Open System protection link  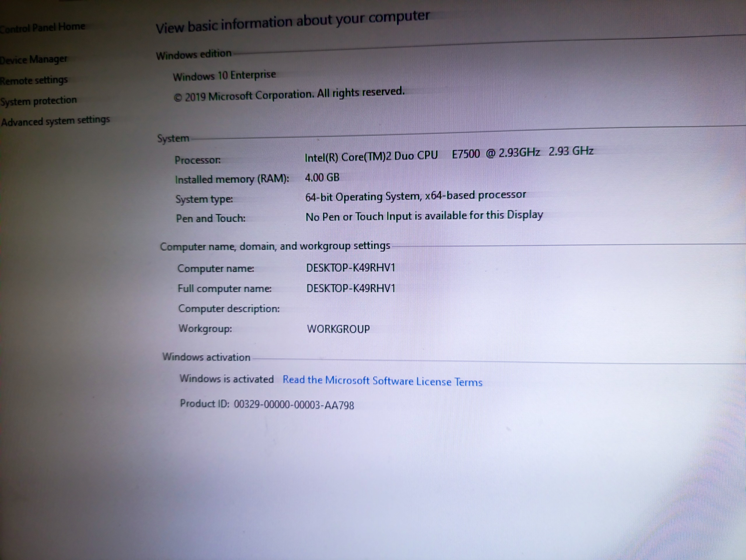coord(38,101)
